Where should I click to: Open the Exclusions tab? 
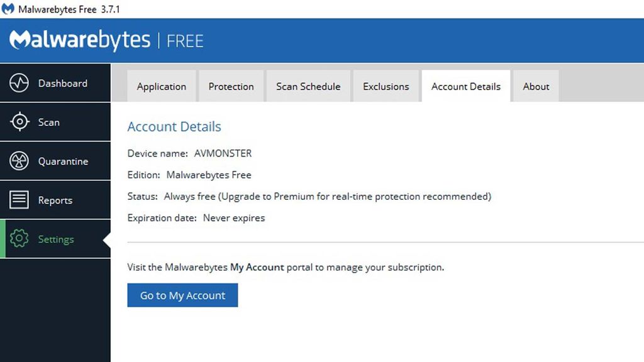386,86
